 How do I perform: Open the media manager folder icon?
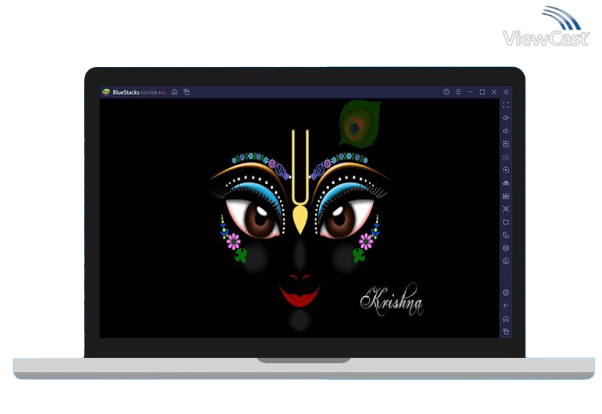point(506,222)
